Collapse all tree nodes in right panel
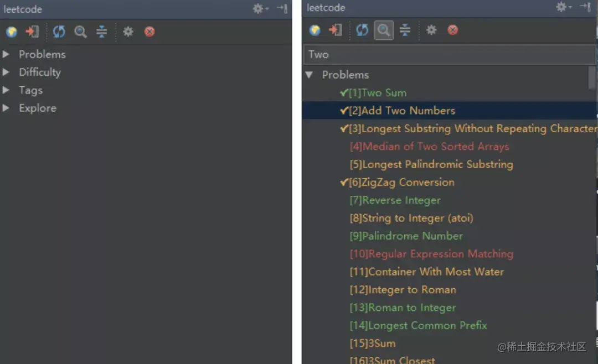The width and height of the screenshot is (598, 364). click(405, 30)
